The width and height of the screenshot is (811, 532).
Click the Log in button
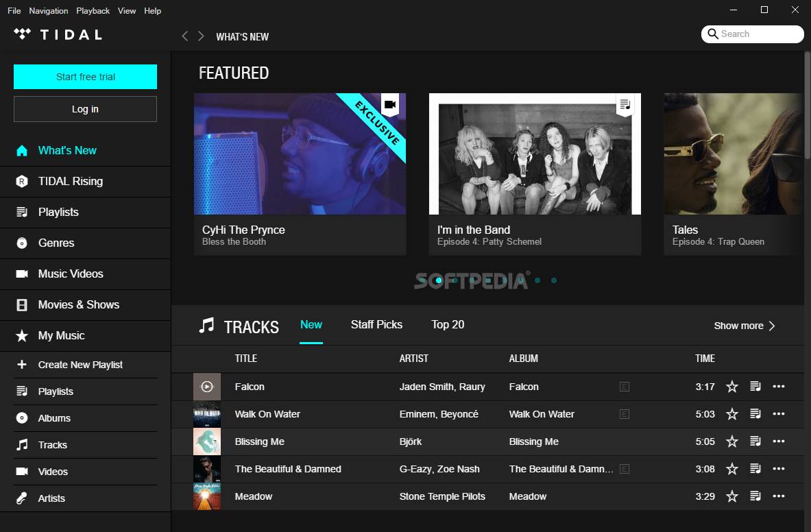[x=85, y=109]
